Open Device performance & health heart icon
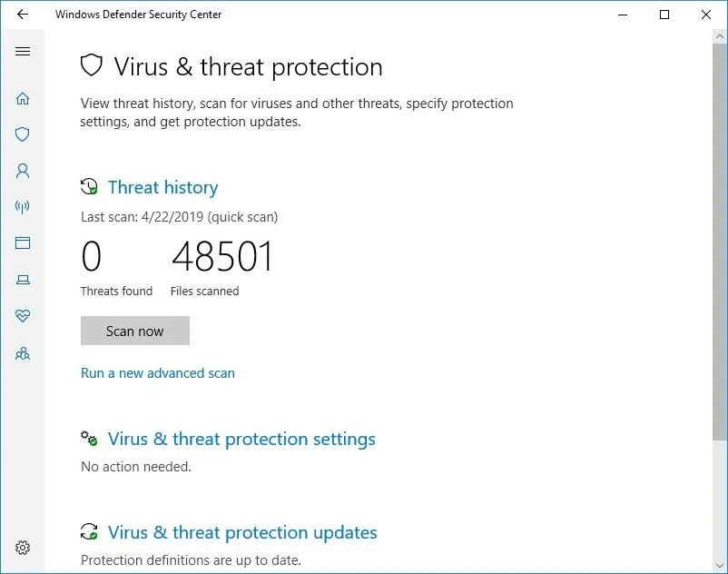The image size is (728, 574). click(23, 316)
